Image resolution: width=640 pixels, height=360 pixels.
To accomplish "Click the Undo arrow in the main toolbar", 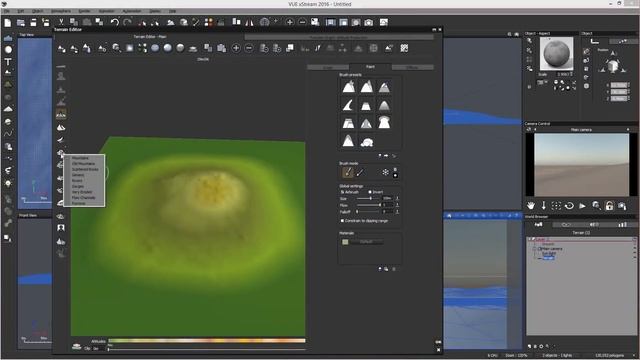I will [115, 22].
